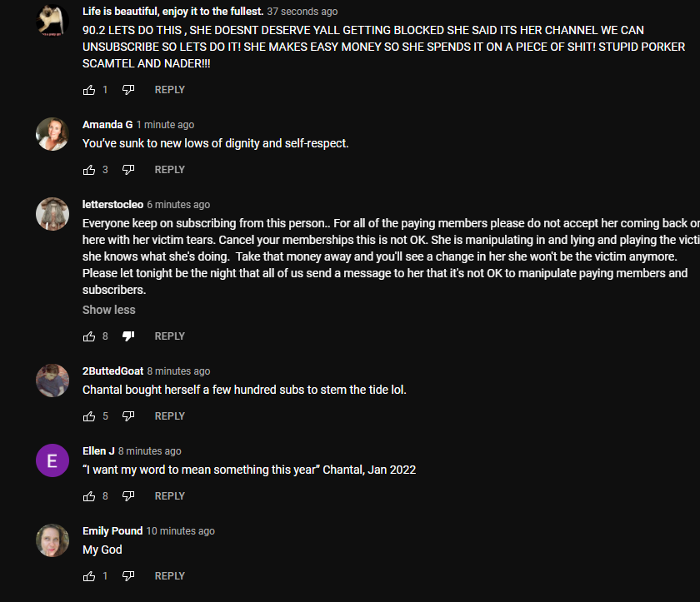
Task: Like Ellen J's comment
Action: coord(89,496)
